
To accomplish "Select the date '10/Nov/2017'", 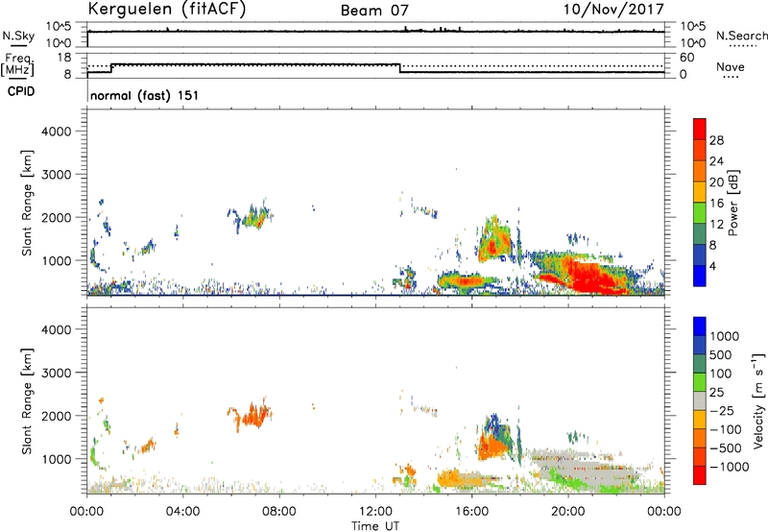I will pos(613,9).
